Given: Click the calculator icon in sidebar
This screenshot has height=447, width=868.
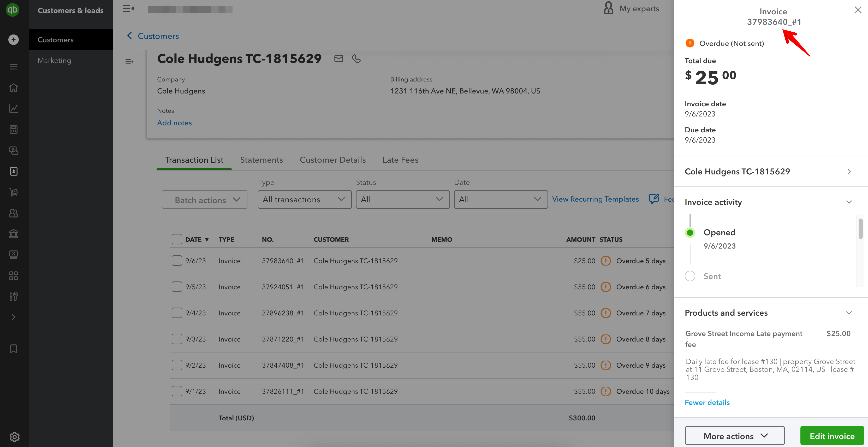Looking at the screenshot, I should pos(14,130).
